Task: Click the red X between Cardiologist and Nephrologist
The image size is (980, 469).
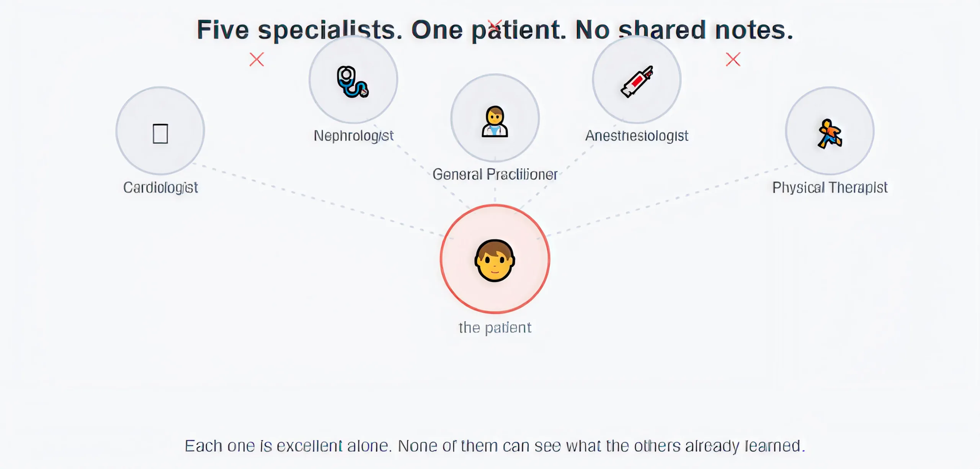Action: (x=256, y=59)
